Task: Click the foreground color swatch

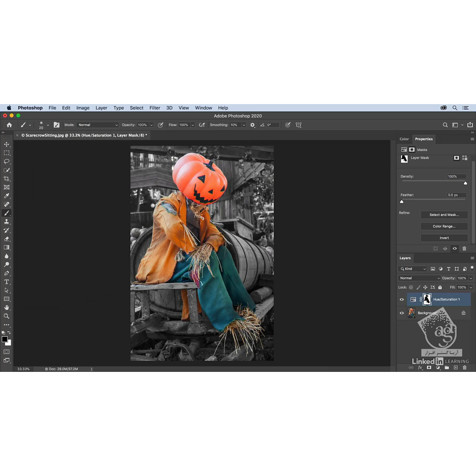Action: (x=4, y=339)
